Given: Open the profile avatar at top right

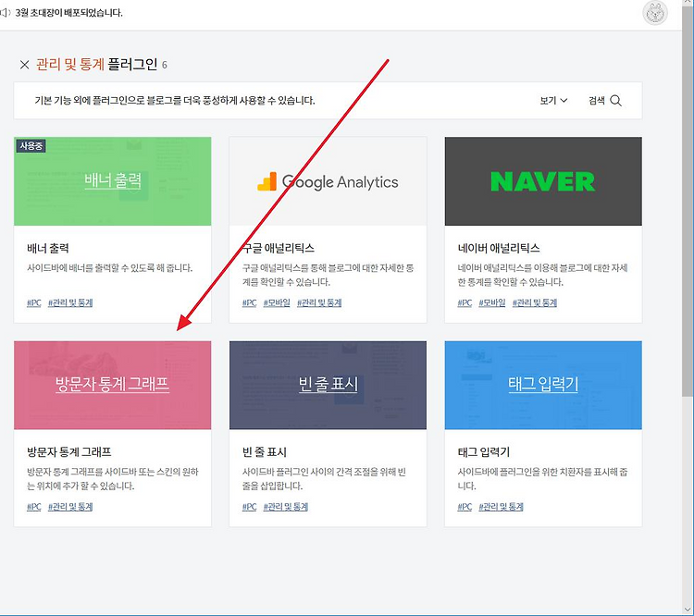Looking at the screenshot, I should tap(654, 13).
